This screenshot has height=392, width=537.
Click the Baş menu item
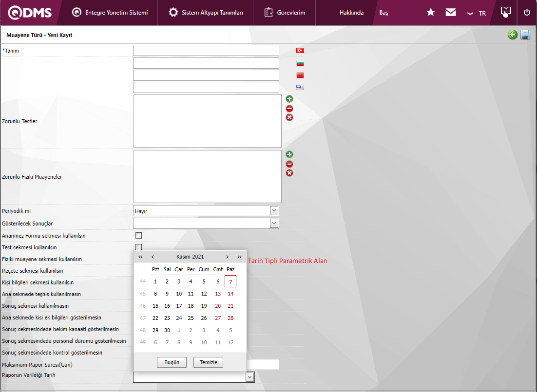[384, 13]
